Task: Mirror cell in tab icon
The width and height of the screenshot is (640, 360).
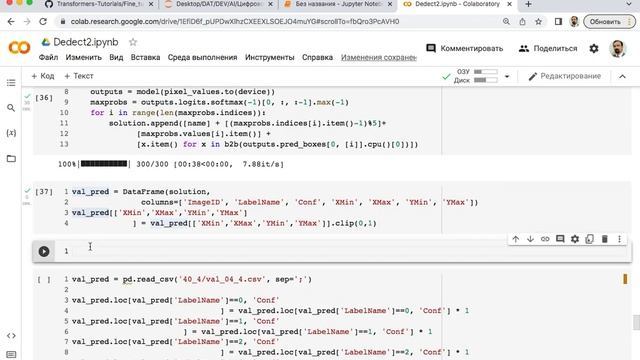Action: 589,239
